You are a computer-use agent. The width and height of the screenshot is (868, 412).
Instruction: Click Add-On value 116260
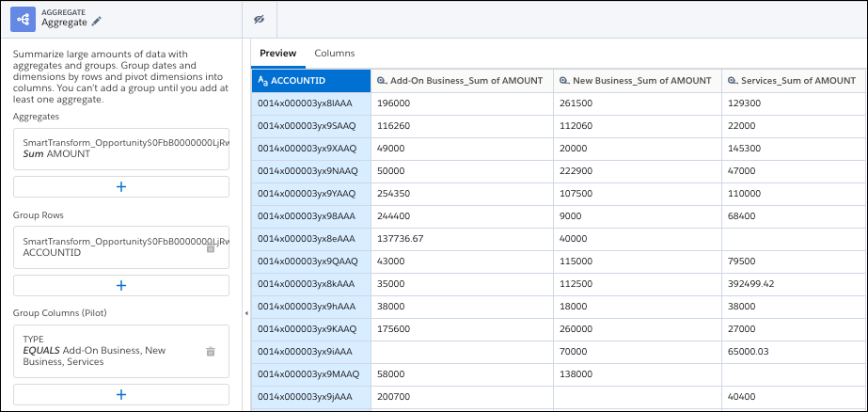point(462,126)
